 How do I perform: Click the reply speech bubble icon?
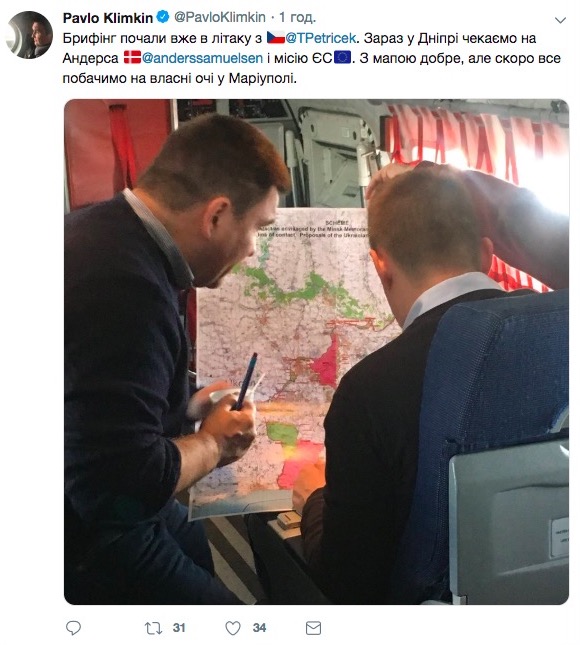click(x=74, y=628)
